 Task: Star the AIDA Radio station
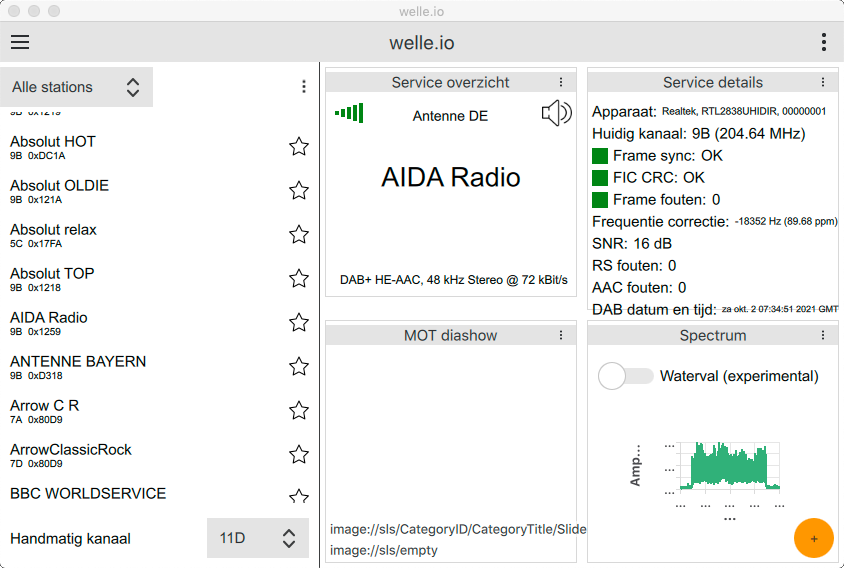point(299,322)
